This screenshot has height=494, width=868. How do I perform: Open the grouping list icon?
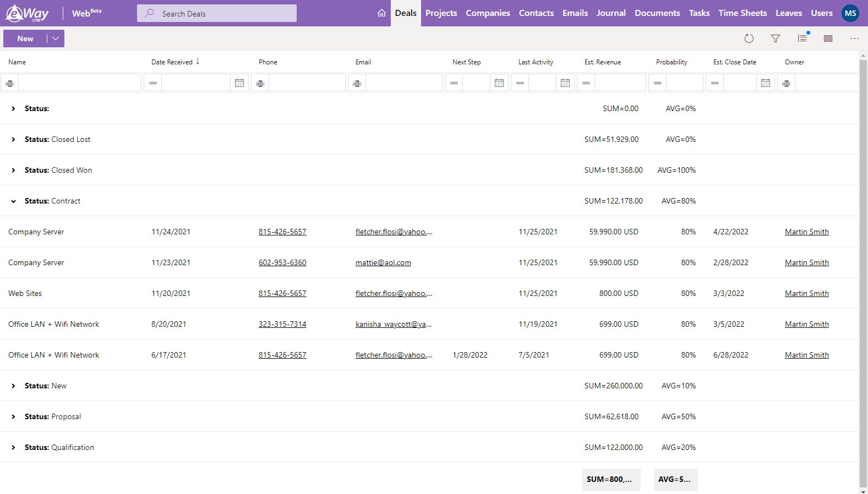(803, 38)
